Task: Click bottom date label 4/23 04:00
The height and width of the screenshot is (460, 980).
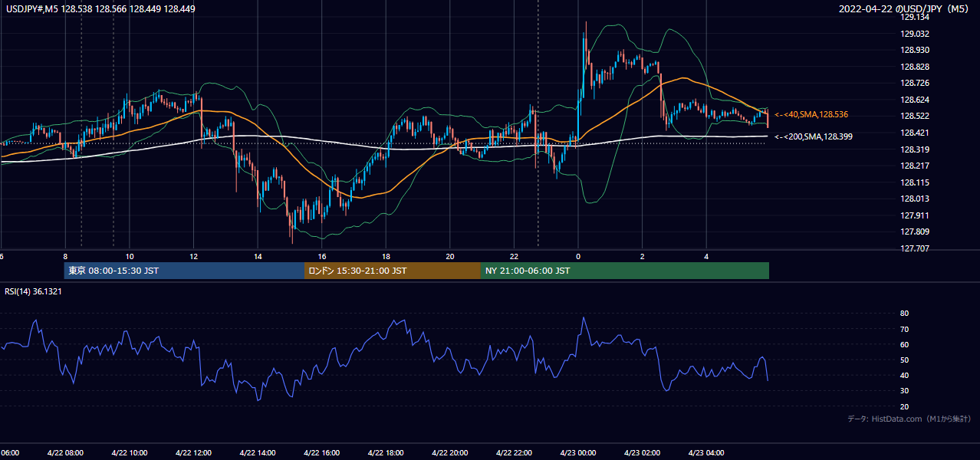Action: tap(705, 452)
